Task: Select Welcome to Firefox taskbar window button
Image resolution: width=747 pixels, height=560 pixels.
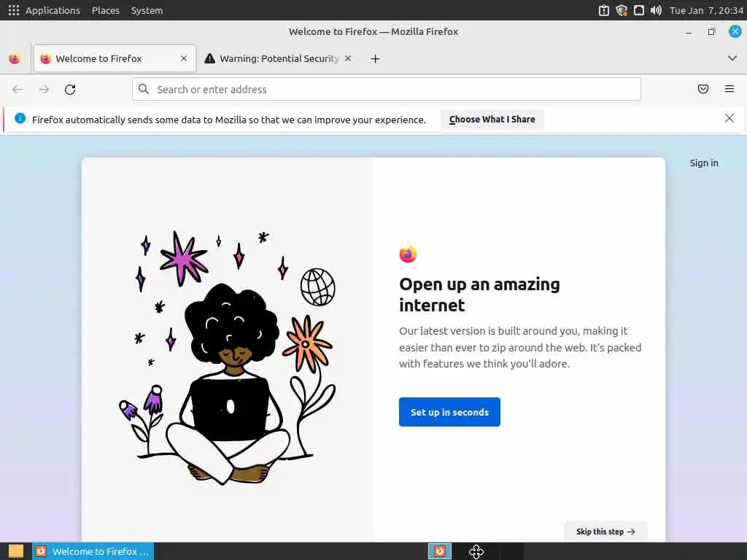Action: 93,551
